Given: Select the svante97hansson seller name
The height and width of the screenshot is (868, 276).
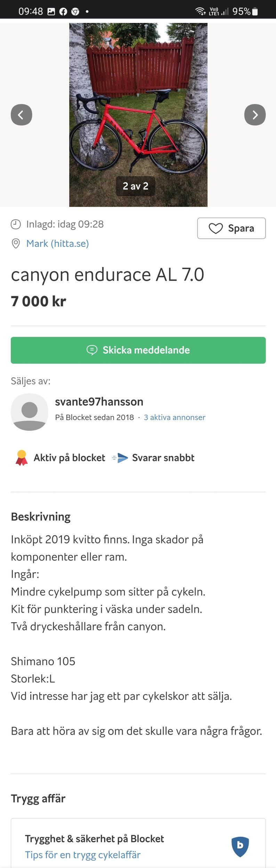Looking at the screenshot, I should pos(99,402).
